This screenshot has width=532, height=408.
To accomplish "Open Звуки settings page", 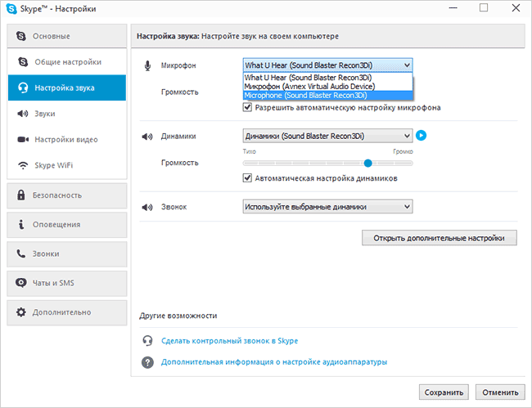I will pos(67,114).
